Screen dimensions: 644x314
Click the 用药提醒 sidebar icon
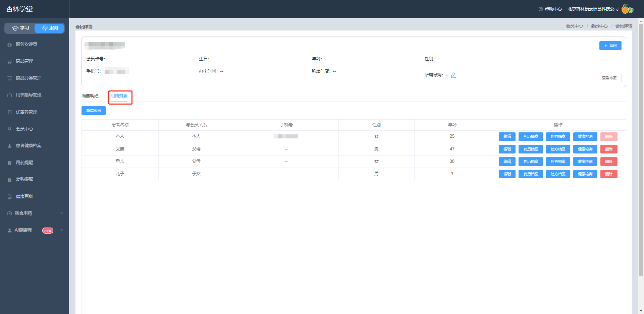pyautogui.click(x=9, y=163)
